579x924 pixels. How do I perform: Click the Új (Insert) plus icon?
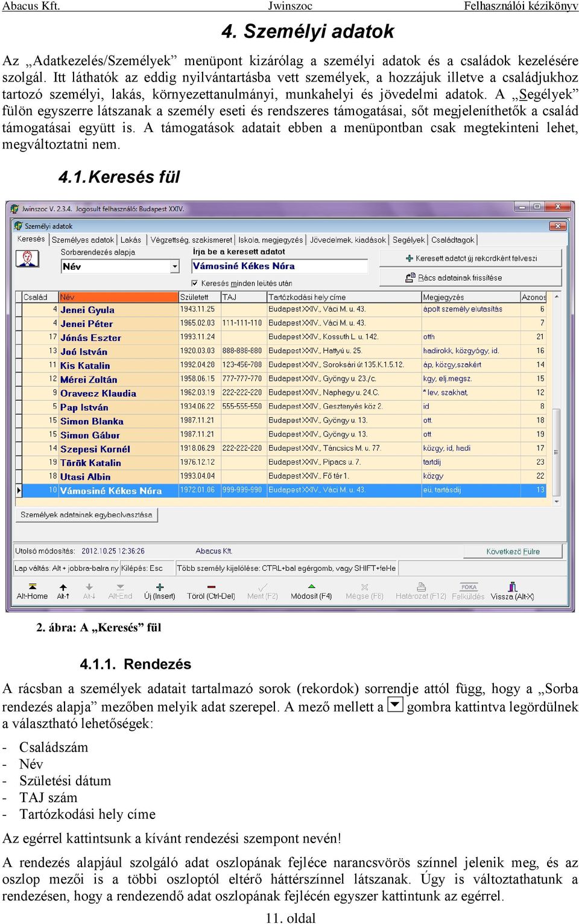(160, 587)
